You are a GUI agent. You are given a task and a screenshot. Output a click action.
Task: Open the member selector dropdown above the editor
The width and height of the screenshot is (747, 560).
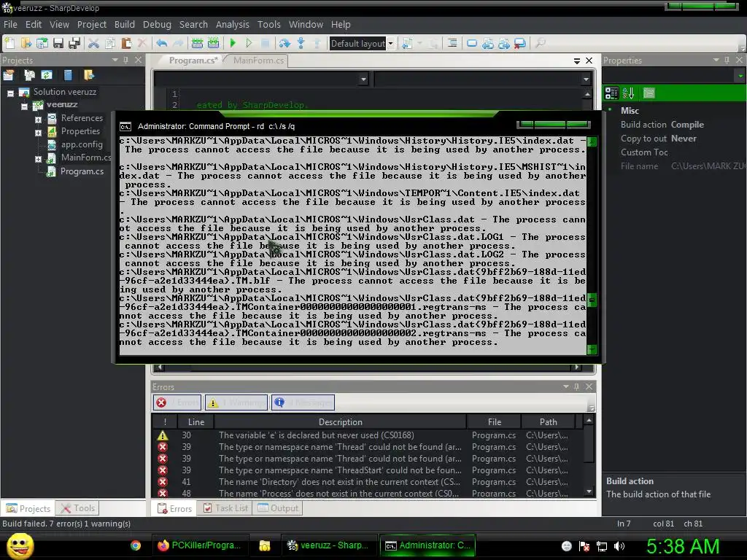(586, 79)
